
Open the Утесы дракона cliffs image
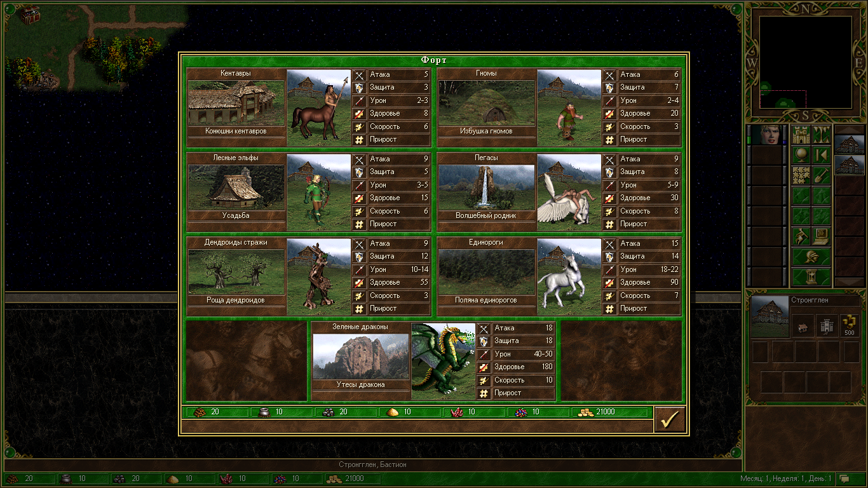click(x=361, y=356)
